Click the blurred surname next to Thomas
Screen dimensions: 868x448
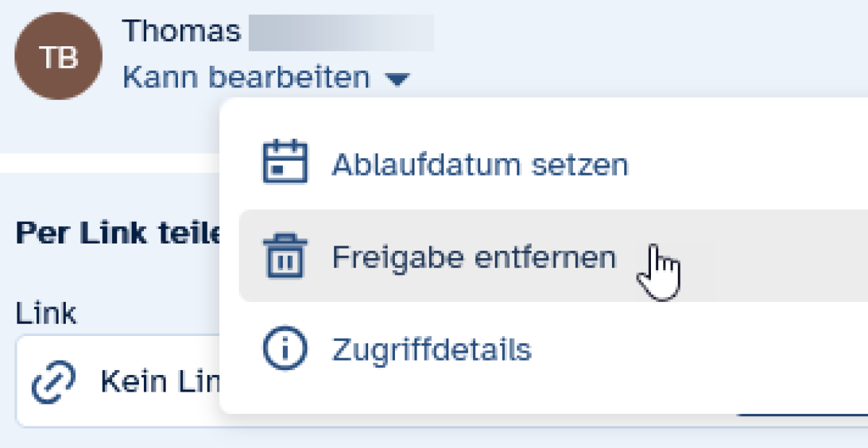(x=340, y=32)
